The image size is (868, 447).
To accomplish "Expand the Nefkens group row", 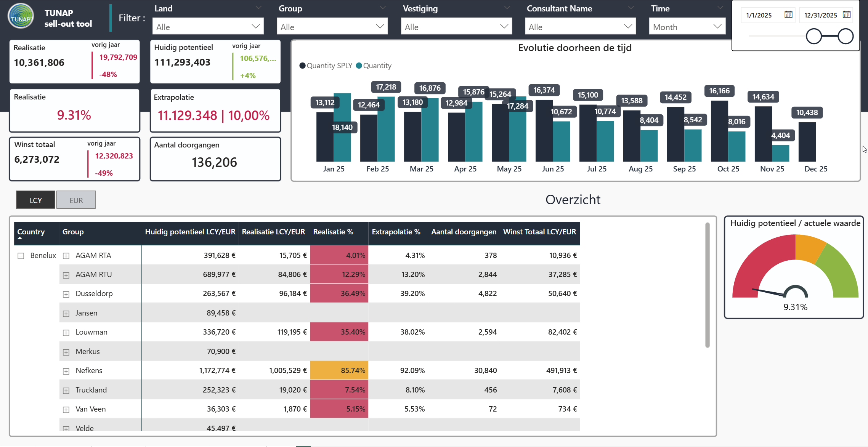I will click(x=66, y=371).
